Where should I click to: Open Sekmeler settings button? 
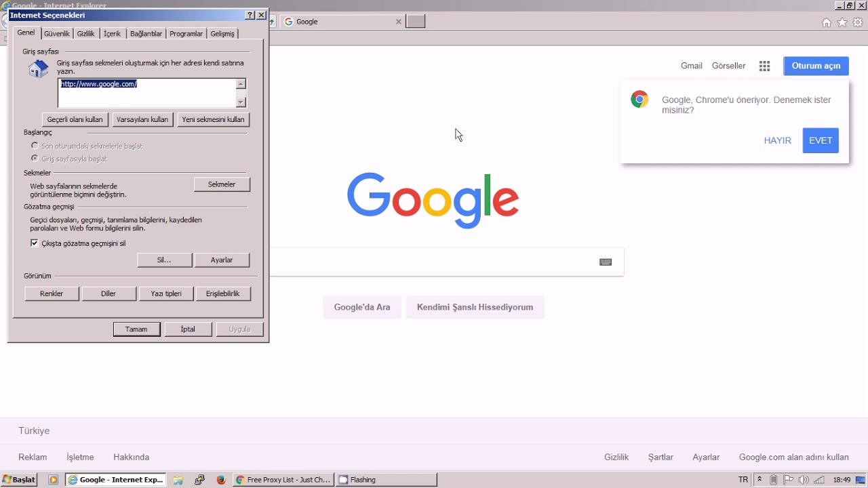pyautogui.click(x=222, y=184)
